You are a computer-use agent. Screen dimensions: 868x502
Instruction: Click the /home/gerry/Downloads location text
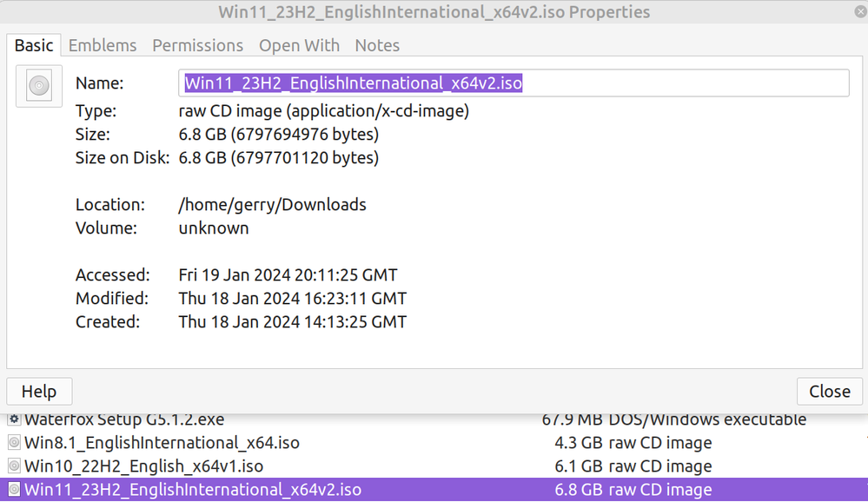(272, 205)
